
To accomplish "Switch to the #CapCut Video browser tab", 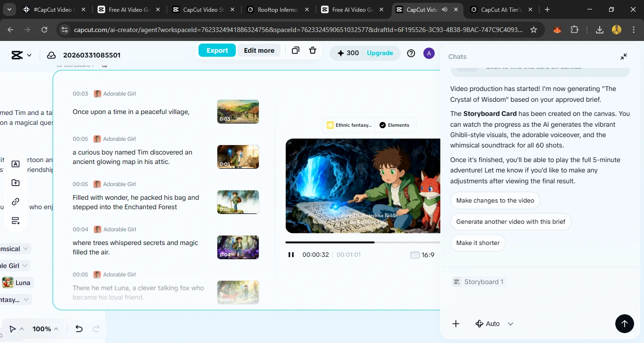I will [x=55, y=9].
